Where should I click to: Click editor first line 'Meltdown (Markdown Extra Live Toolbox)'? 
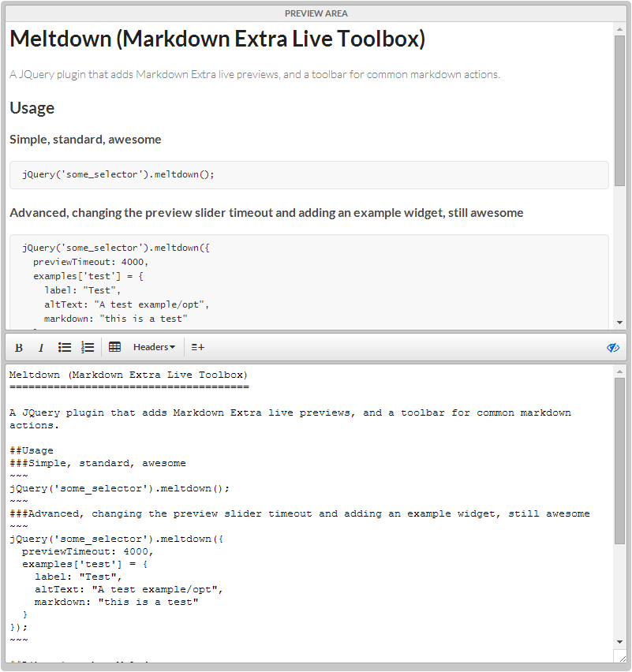129,375
